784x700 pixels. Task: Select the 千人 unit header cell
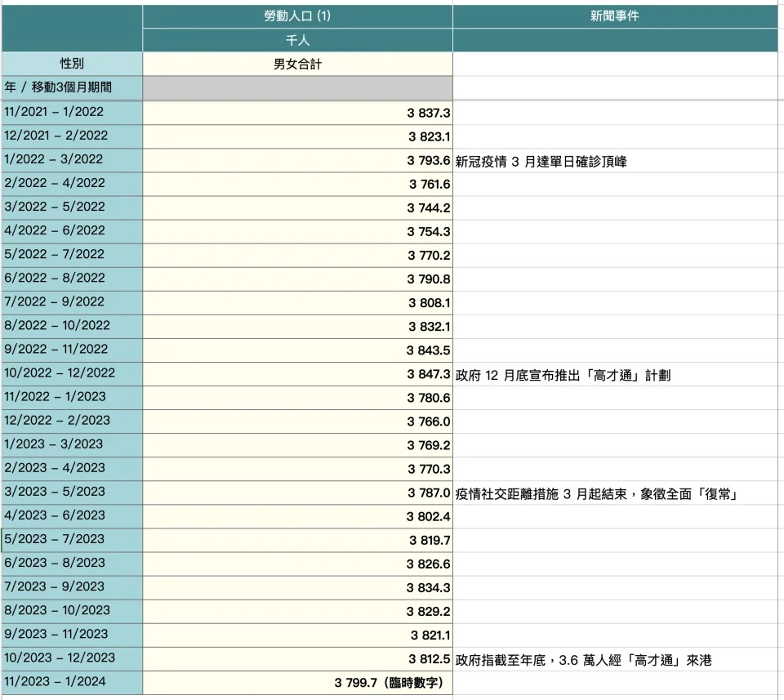[297, 38]
